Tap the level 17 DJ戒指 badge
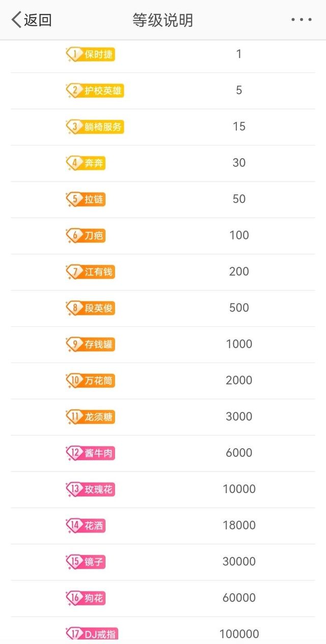 (92, 634)
